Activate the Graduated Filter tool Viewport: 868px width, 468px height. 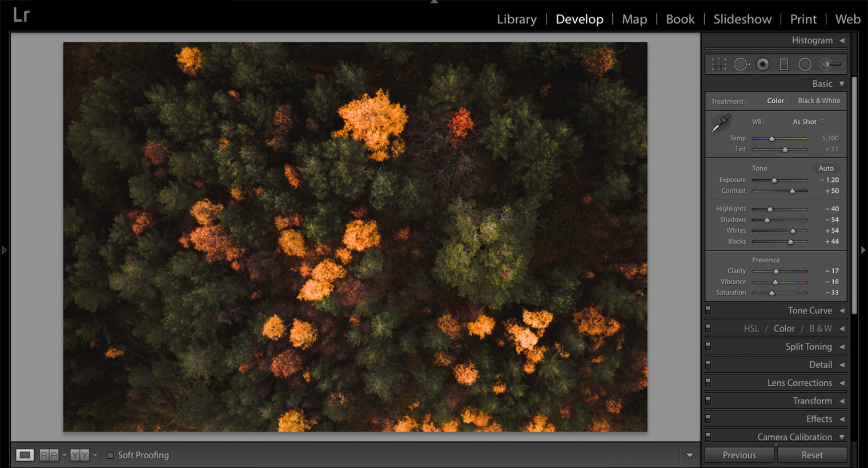[785, 64]
